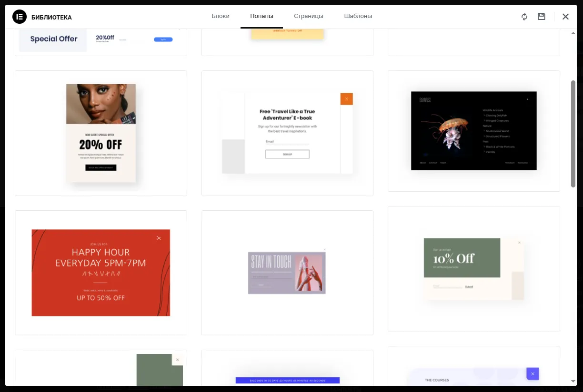Image resolution: width=583 pixels, height=392 pixels.
Task: Select the yellow AdBlock popup template
Action: click(287, 42)
